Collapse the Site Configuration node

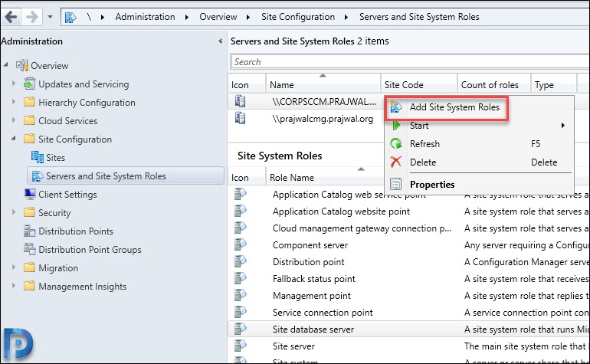pyautogui.click(x=14, y=139)
